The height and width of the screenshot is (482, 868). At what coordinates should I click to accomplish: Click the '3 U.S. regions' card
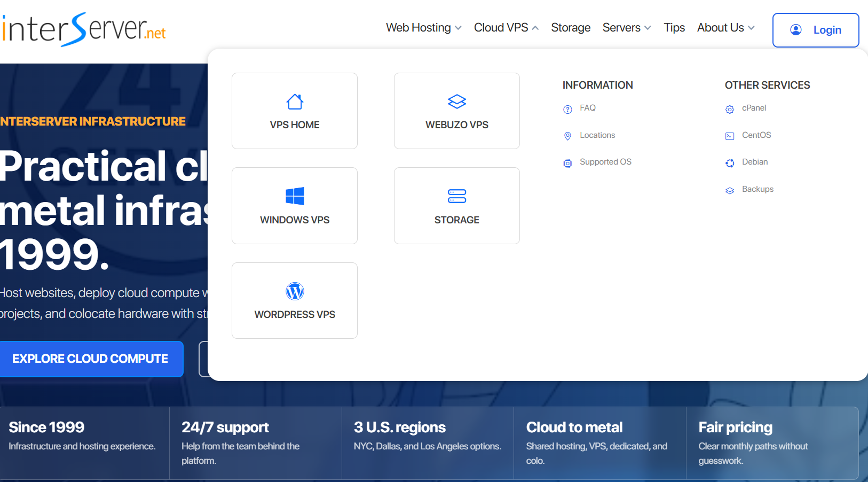tap(428, 443)
